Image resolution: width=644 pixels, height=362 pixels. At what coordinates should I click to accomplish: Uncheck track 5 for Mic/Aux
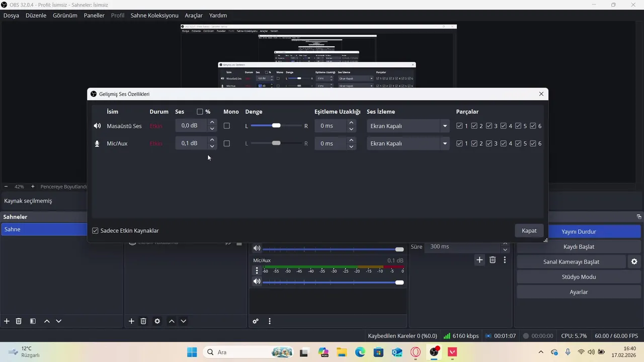point(518,143)
